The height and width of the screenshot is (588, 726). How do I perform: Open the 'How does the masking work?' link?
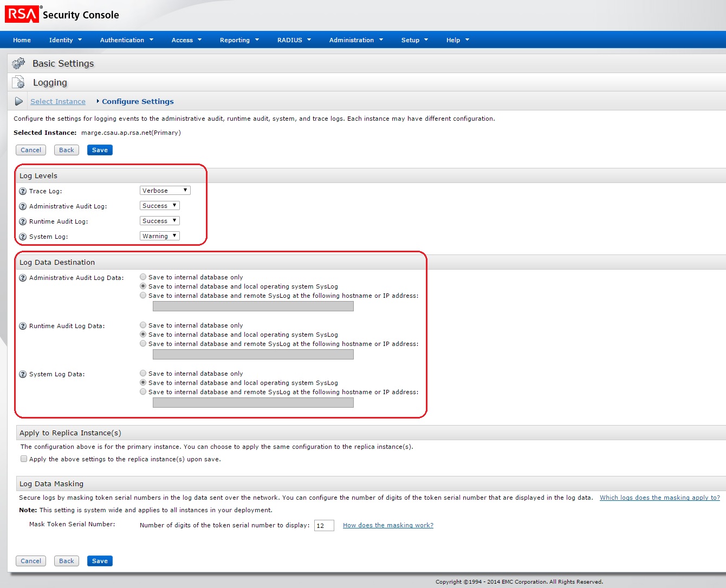[388, 525]
